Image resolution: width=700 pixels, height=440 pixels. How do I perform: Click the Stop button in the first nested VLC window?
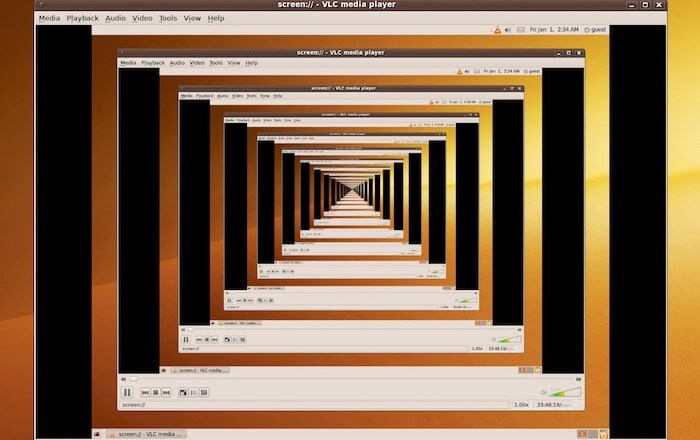tap(156, 392)
